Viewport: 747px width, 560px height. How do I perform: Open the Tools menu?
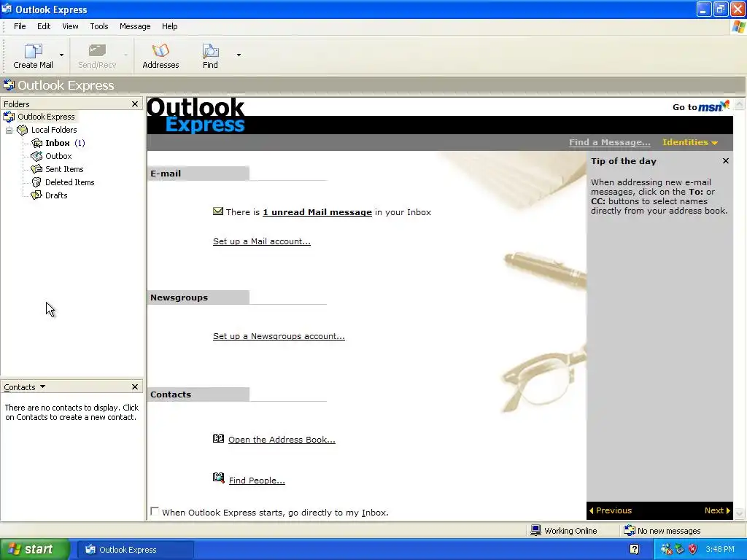pos(99,26)
